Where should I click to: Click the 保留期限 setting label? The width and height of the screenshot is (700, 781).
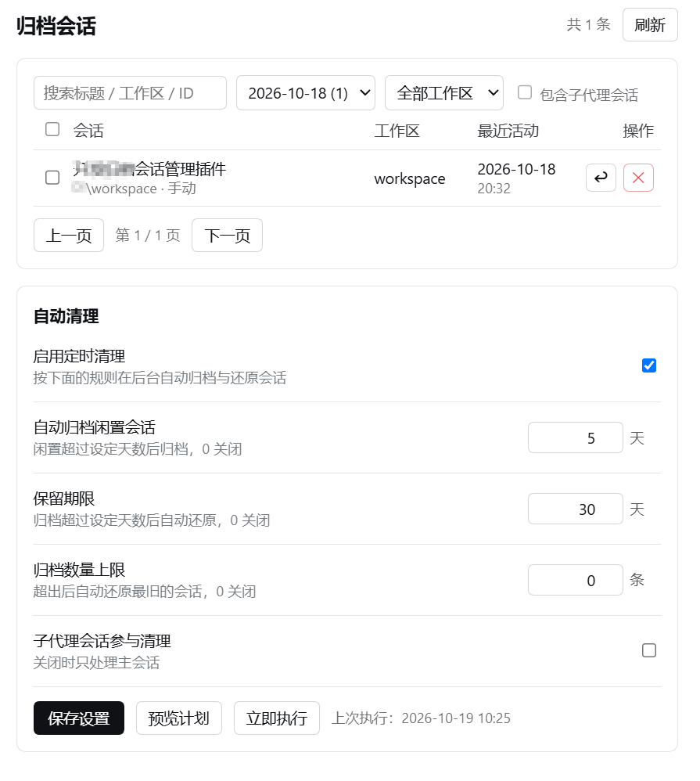pos(63,499)
